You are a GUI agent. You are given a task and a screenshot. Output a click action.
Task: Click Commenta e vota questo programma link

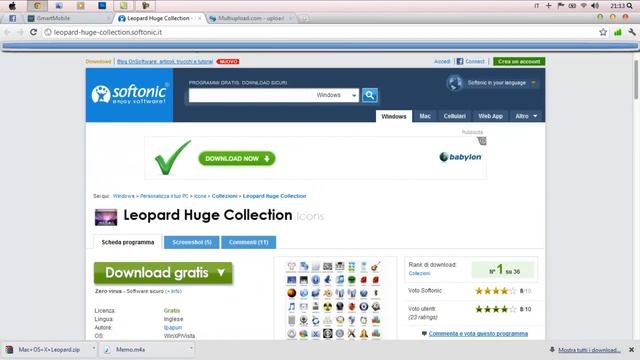tap(478, 333)
